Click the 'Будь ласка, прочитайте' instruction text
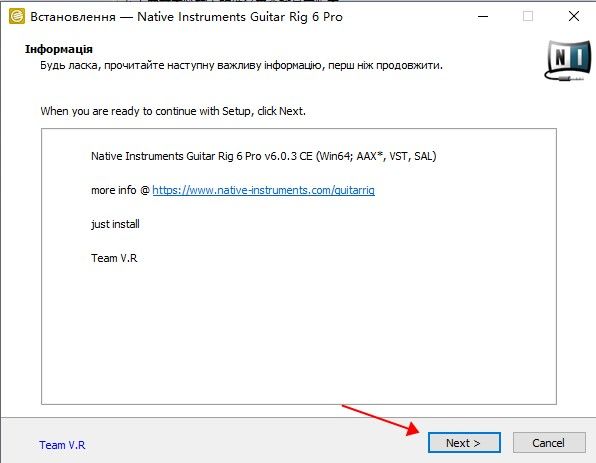The width and height of the screenshot is (596, 463). tap(241, 65)
